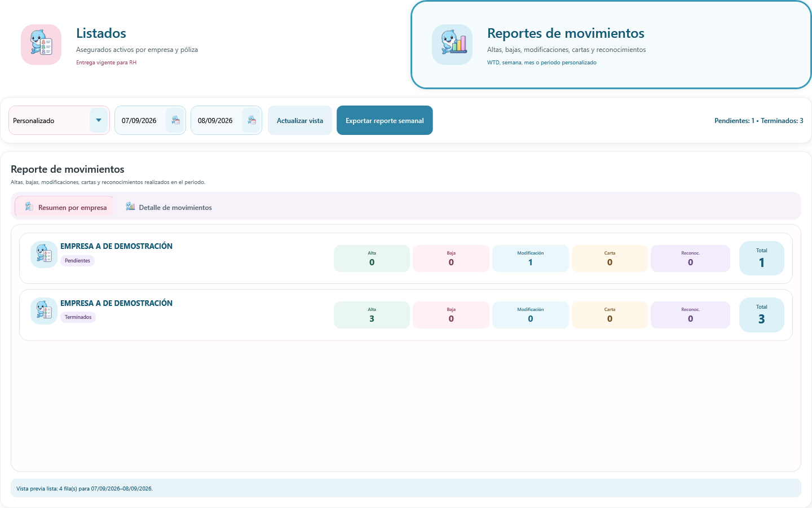Screen dimensions: 812x508
Task: Click company name above the Terminados badge
Action: 116,303
